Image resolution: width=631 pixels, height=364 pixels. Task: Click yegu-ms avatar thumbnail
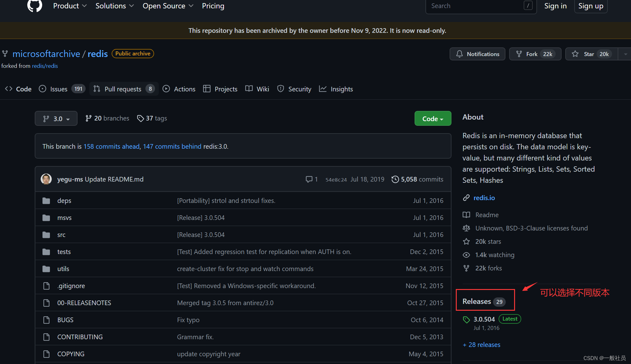46,179
